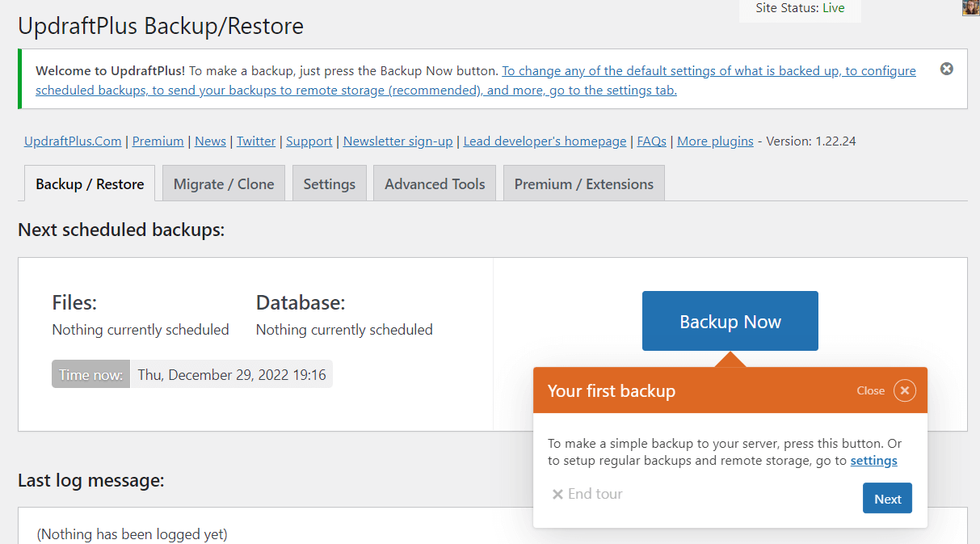Open the FAQs page

[x=651, y=141]
